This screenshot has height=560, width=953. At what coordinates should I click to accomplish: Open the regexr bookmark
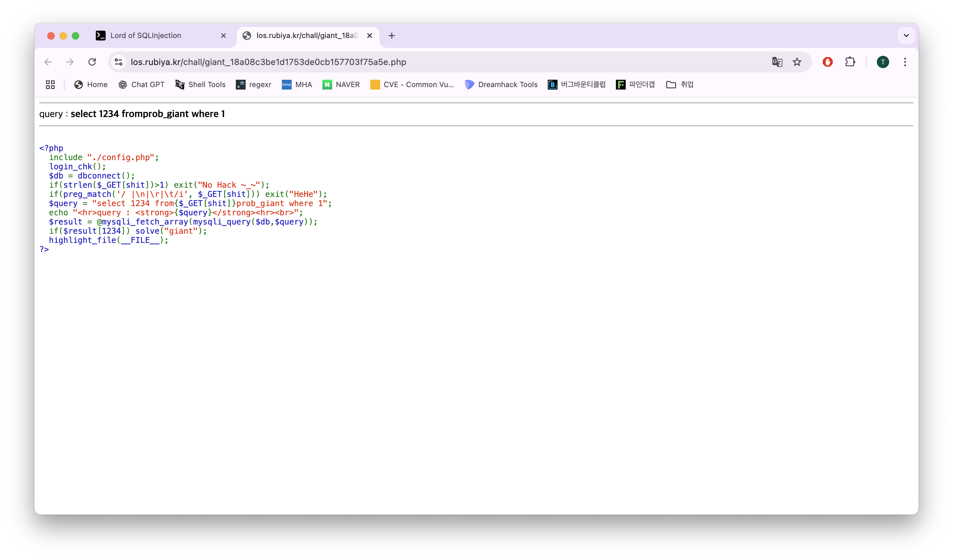(254, 85)
